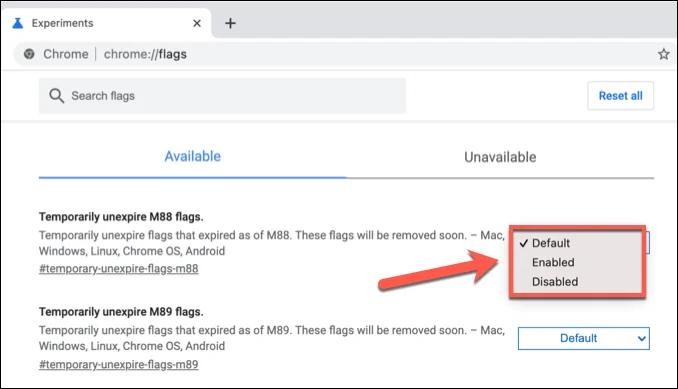Bookmark this page with the star icon

pos(663,54)
